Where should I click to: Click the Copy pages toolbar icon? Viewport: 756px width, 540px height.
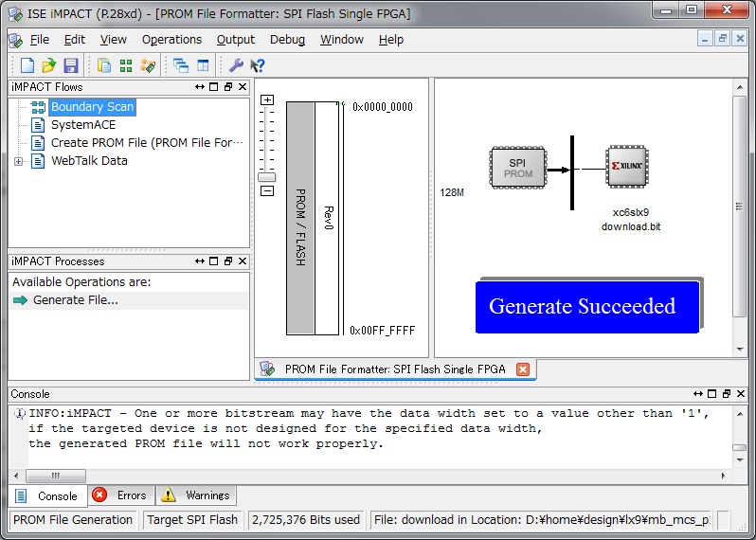pyautogui.click(x=103, y=65)
